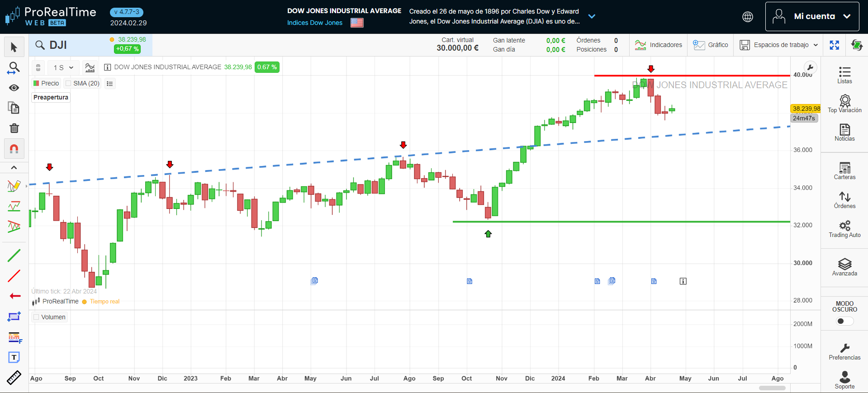Enable the Volumen checkbox
The height and width of the screenshot is (393, 868).
tap(36, 317)
